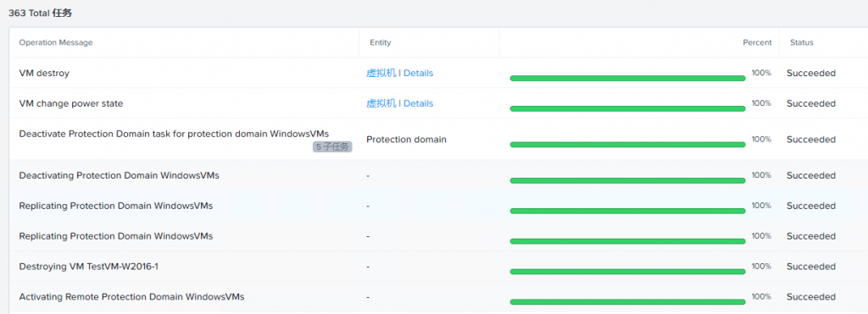Select Deactivate Protection Domain task for WindowsVMs text
868x314 pixels.
coord(175,134)
